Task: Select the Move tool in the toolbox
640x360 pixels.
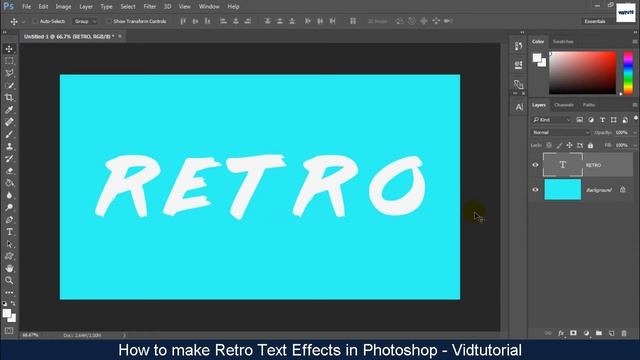Action: (x=9, y=49)
